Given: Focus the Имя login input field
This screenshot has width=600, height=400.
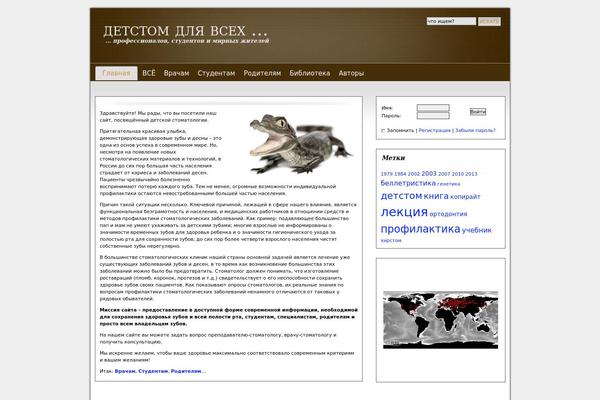Looking at the screenshot, I should click(x=433, y=108).
